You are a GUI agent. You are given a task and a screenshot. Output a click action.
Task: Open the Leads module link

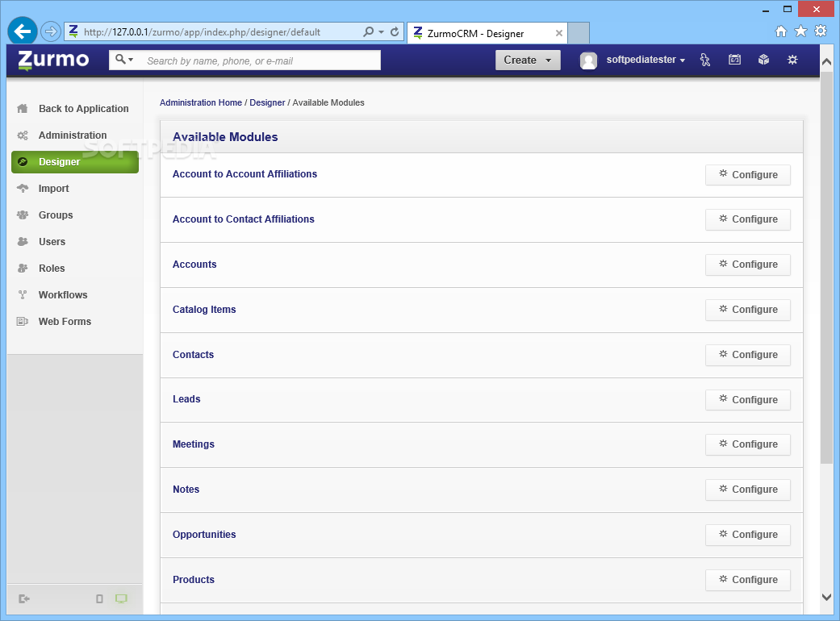click(x=186, y=399)
